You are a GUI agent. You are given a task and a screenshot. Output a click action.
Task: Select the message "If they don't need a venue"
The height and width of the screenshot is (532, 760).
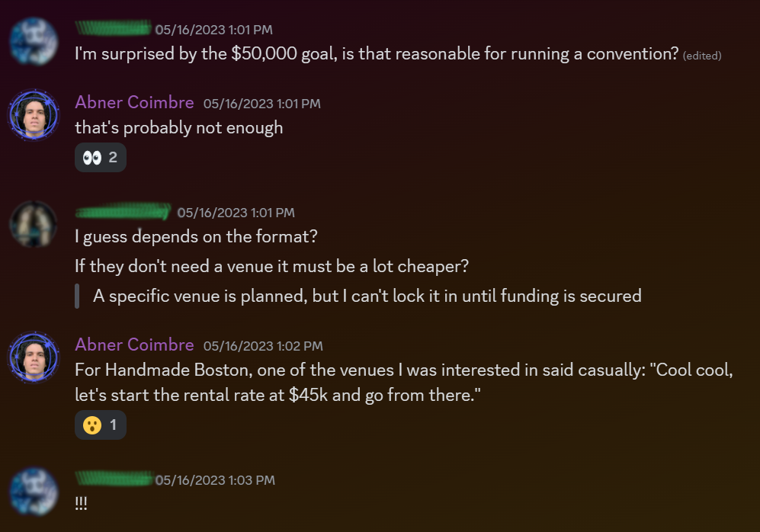click(x=272, y=266)
